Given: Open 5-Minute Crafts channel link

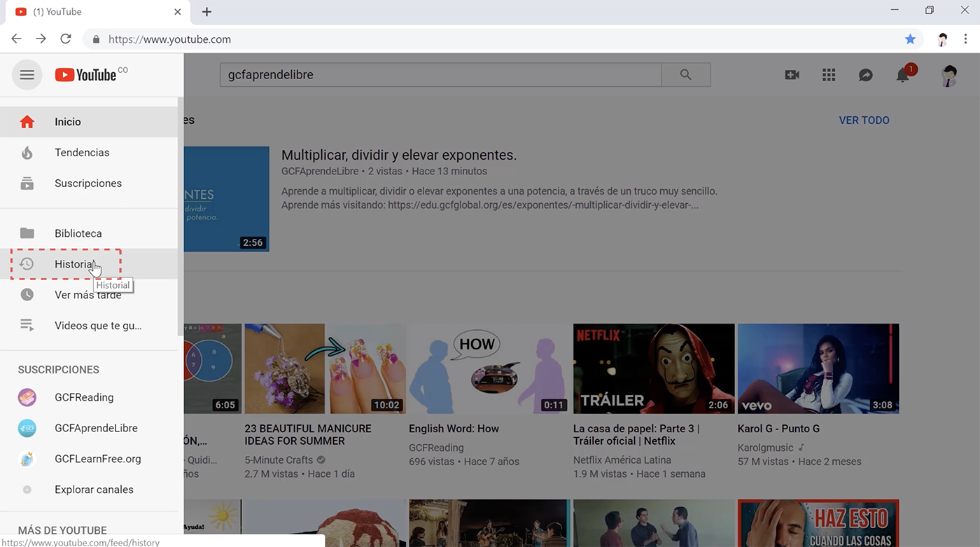Looking at the screenshot, I should (279, 460).
